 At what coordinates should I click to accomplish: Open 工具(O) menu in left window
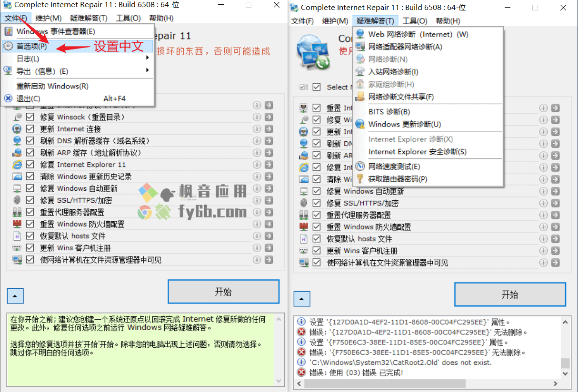click(x=128, y=18)
